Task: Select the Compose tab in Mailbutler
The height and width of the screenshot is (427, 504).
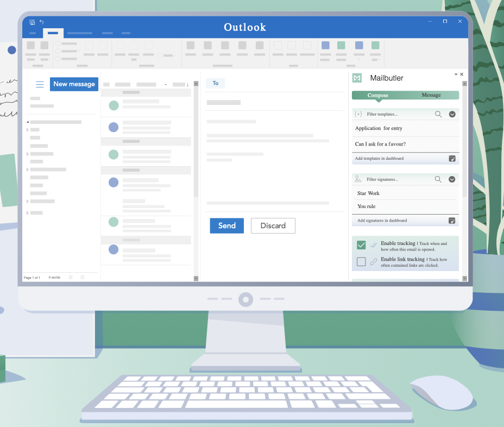Action: coord(378,95)
